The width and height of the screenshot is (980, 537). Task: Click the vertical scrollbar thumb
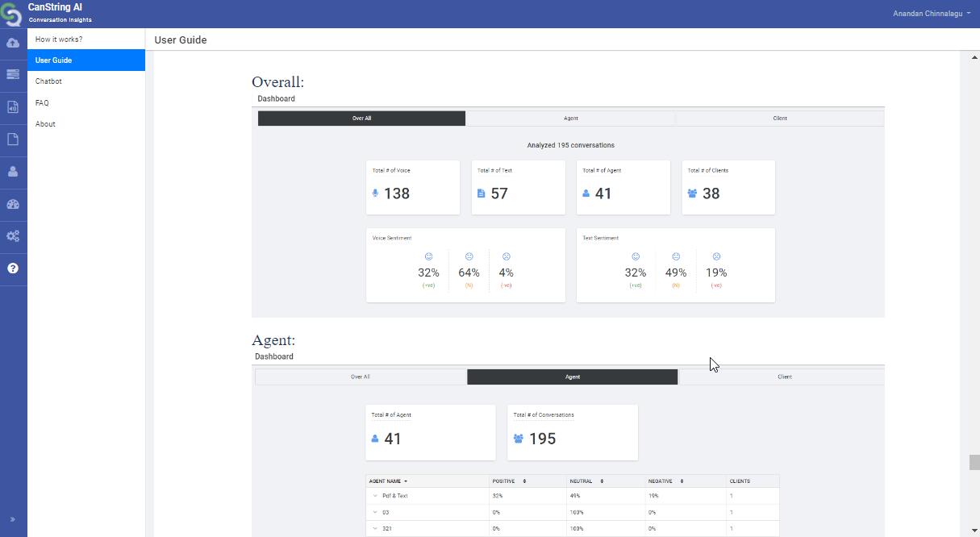[x=974, y=462]
